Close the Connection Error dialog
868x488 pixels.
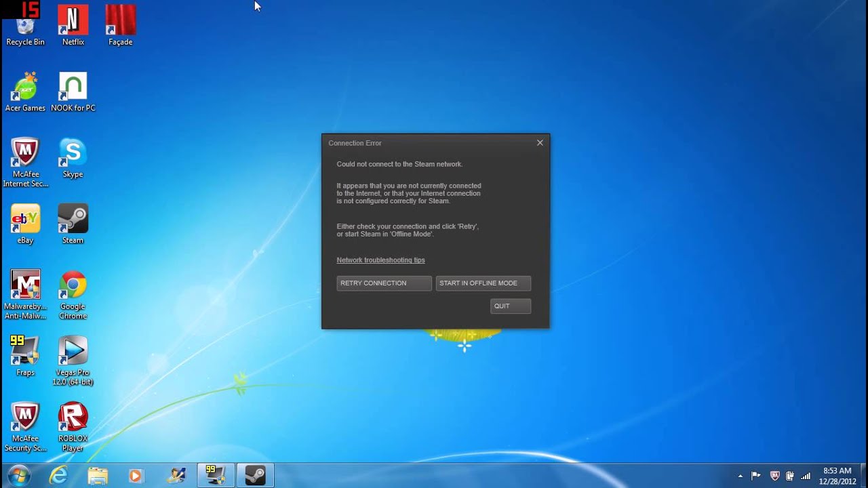540,143
